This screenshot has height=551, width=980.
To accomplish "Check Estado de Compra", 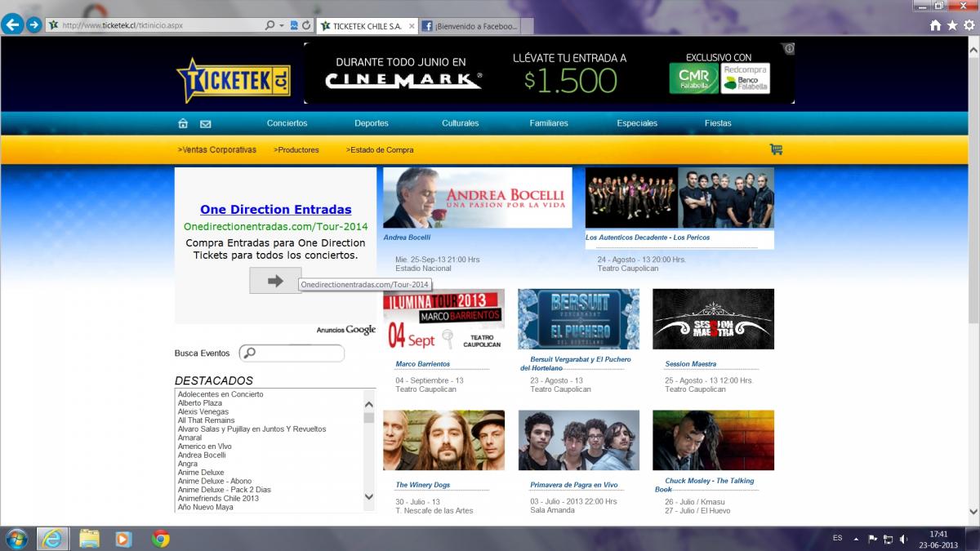I will click(380, 150).
